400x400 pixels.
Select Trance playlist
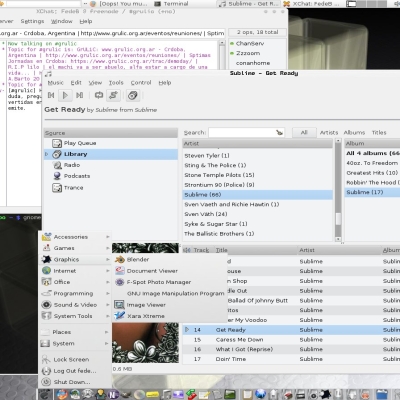click(111, 188)
